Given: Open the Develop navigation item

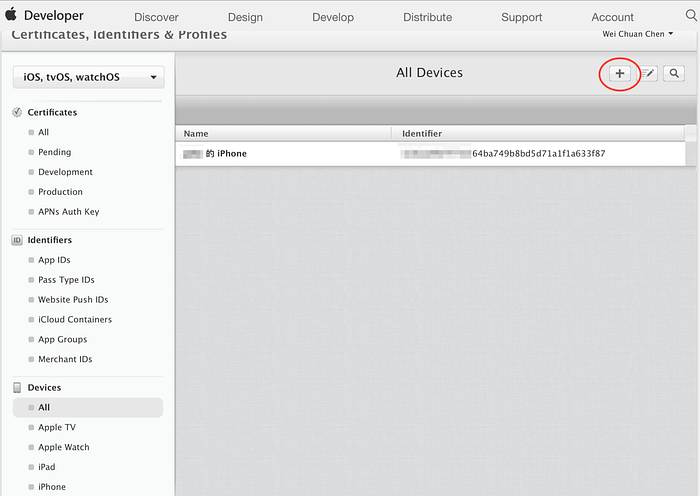Looking at the screenshot, I should click(x=333, y=17).
